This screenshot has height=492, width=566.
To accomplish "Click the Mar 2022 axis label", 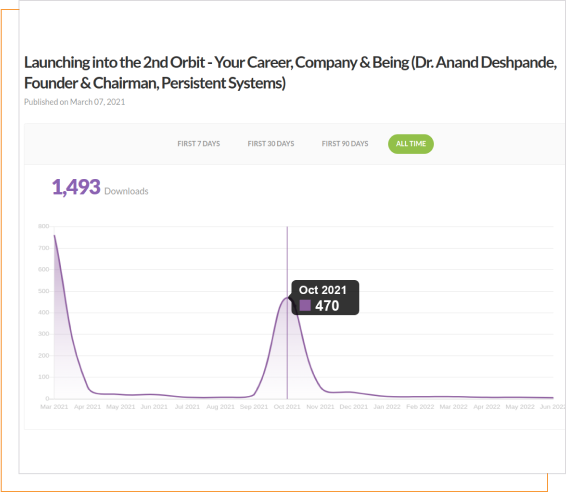I will click(453, 406).
